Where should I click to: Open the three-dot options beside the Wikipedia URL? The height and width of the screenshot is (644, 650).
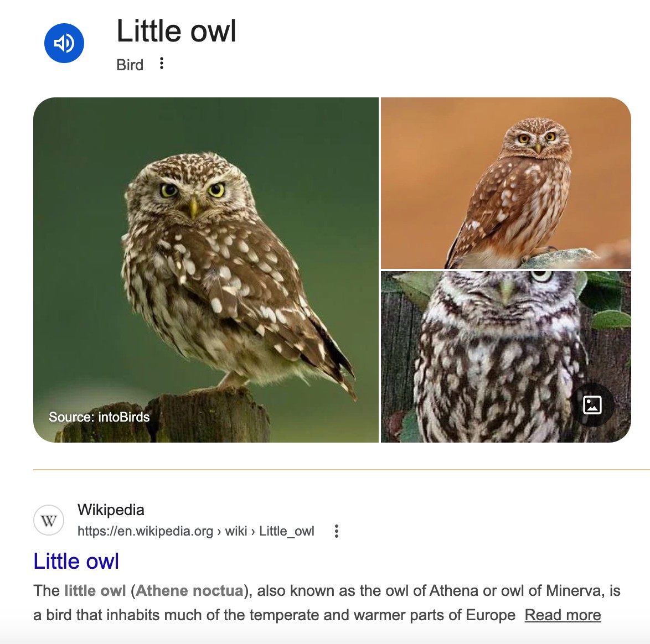(x=337, y=531)
